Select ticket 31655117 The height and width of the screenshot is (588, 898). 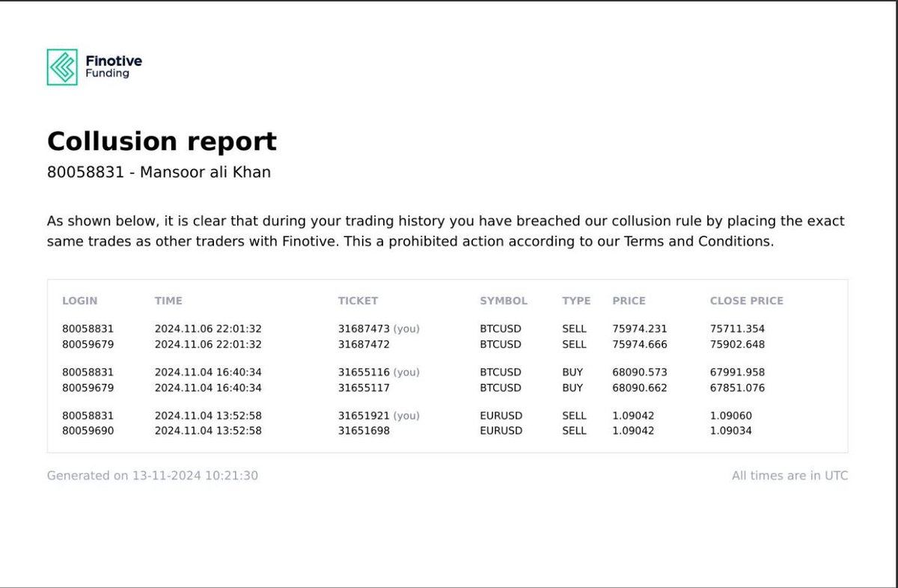click(364, 388)
